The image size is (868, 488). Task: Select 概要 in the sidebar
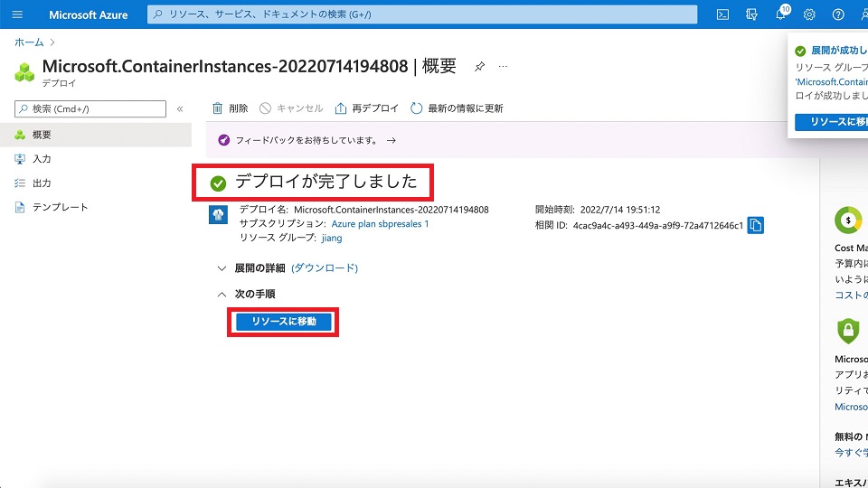tap(96, 135)
